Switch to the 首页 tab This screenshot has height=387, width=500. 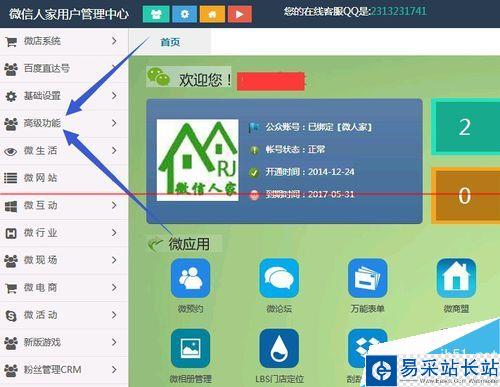(x=170, y=42)
